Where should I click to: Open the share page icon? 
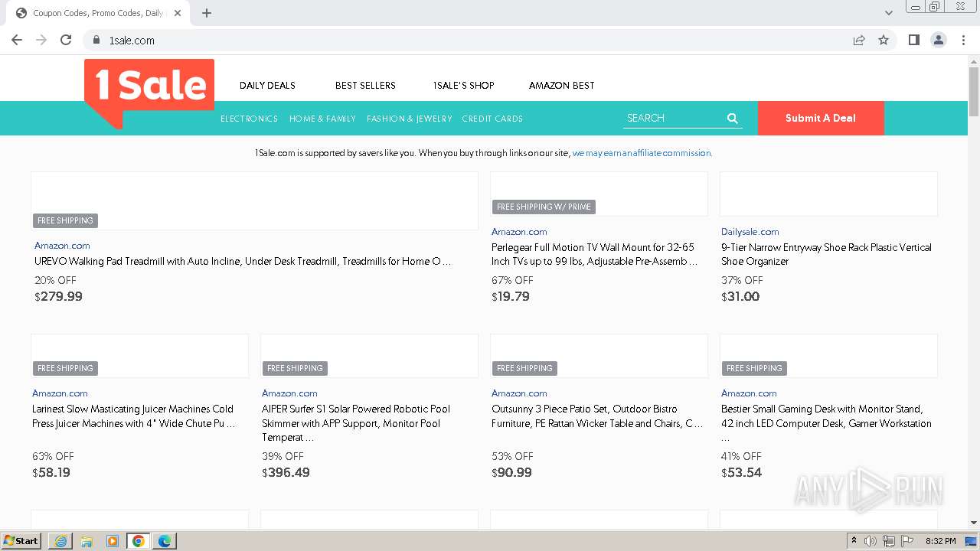coord(859,41)
